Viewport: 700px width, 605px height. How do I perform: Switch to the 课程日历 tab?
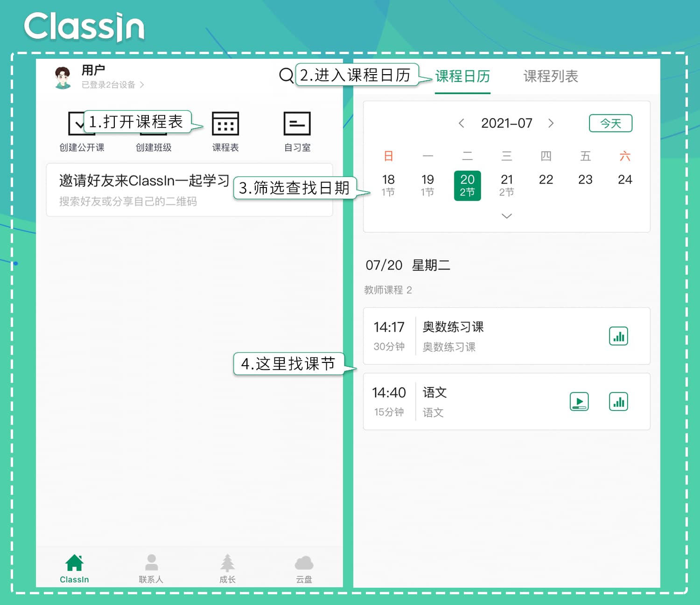coord(462,76)
